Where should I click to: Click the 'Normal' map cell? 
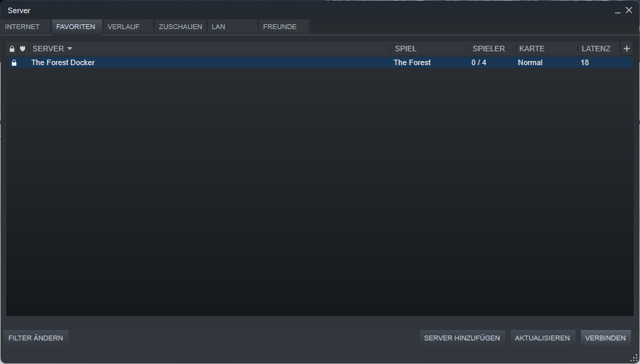tap(530, 63)
